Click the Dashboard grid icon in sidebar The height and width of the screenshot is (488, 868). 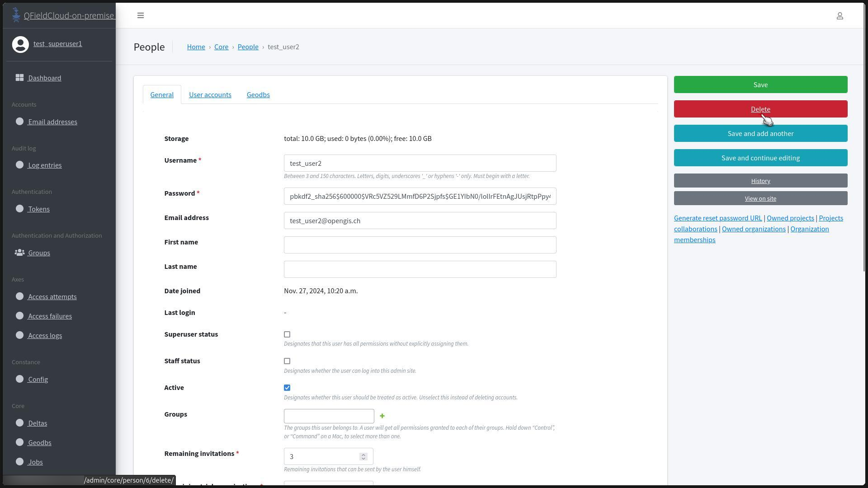19,78
